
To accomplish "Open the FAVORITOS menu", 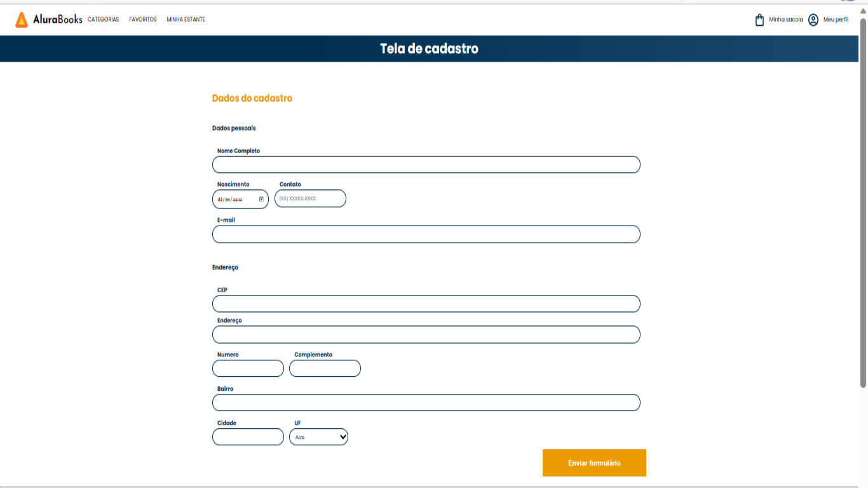I will point(142,20).
